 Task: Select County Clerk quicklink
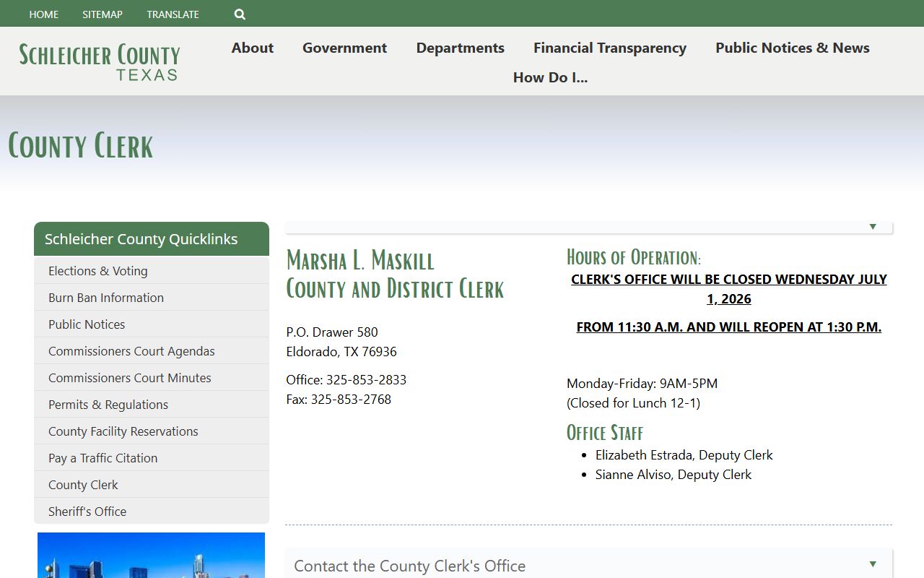pos(152,485)
